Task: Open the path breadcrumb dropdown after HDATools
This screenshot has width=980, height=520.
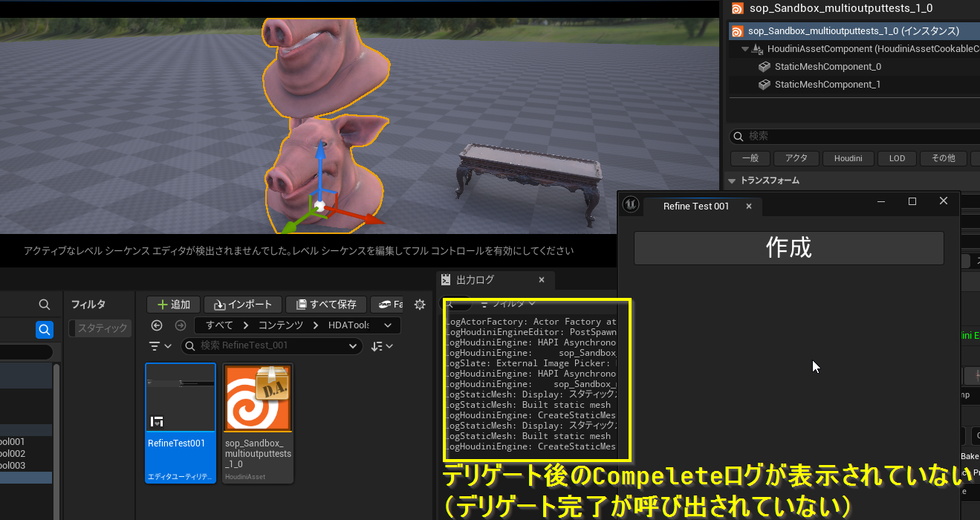Action: click(388, 325)
